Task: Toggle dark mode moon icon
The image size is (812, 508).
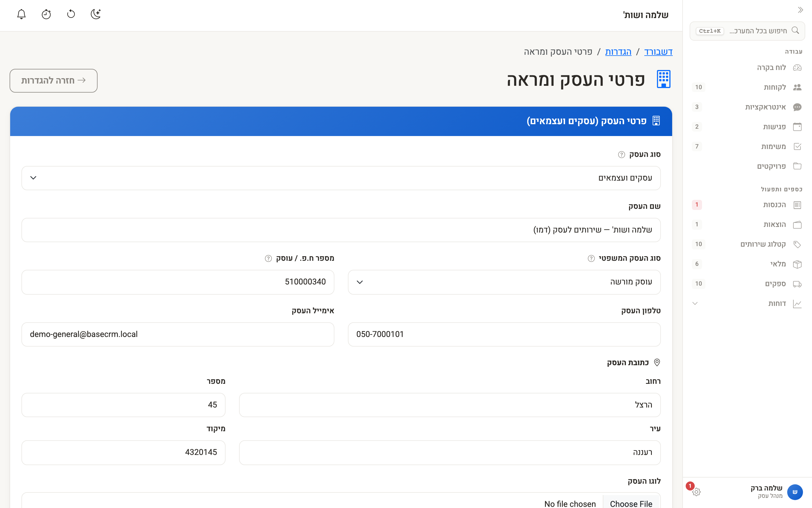Action: tap(96, 14)
